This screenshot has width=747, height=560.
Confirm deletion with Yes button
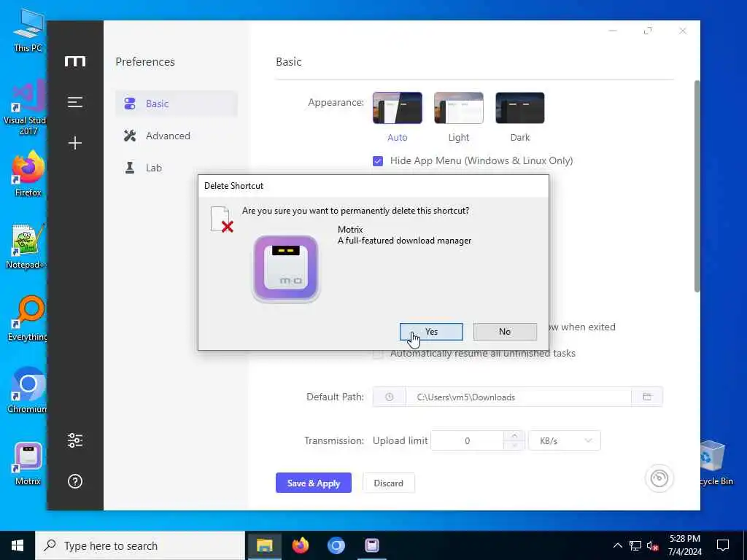[x=431, y=332]
